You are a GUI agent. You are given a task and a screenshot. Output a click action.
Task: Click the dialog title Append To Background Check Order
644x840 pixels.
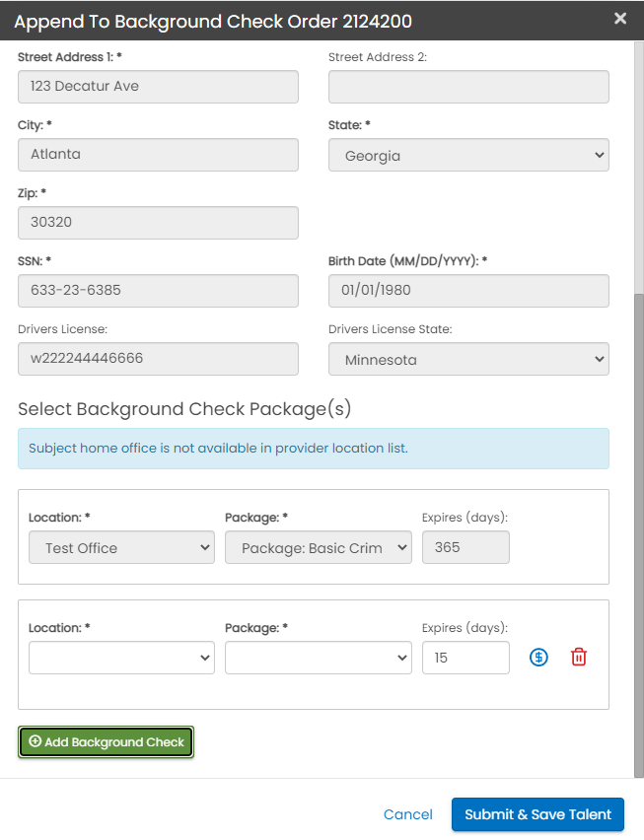[213, 22]
